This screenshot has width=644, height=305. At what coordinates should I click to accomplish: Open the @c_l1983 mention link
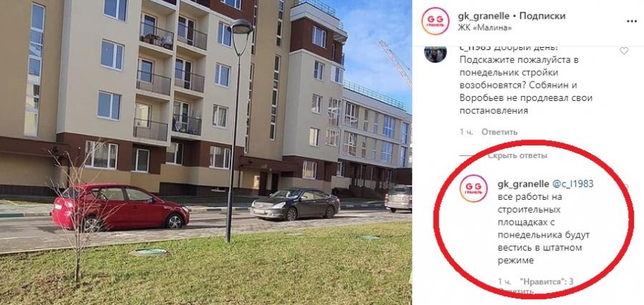click(x=573, y=183)
